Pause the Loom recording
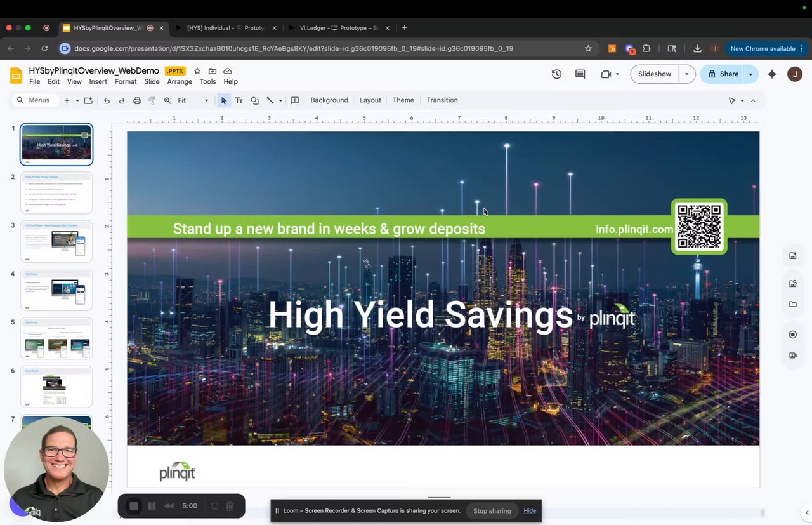The height and width of the screenshot is (525, 812). [x=152, y=506]
